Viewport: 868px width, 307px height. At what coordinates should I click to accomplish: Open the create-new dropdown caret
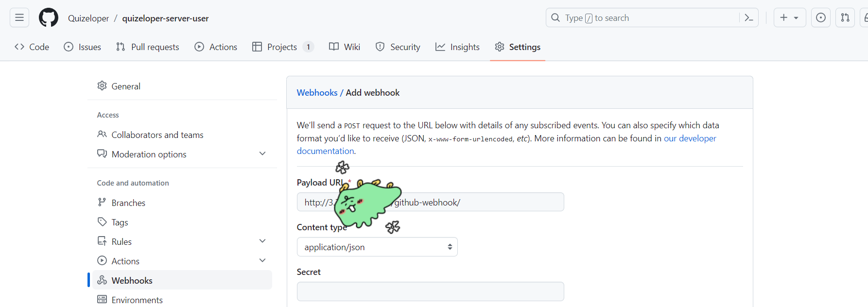click(x=796, y=18)
